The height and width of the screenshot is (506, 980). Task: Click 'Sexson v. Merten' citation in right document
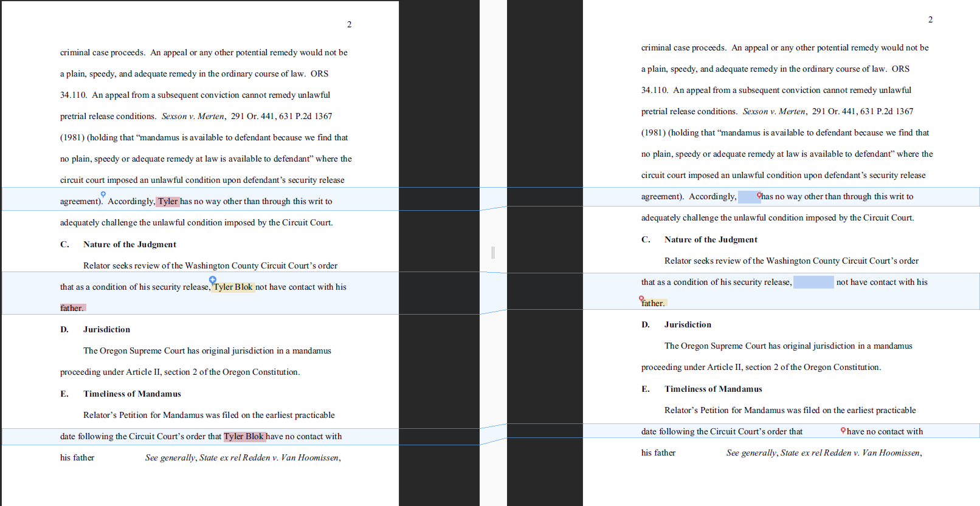[x=774, y=111]
